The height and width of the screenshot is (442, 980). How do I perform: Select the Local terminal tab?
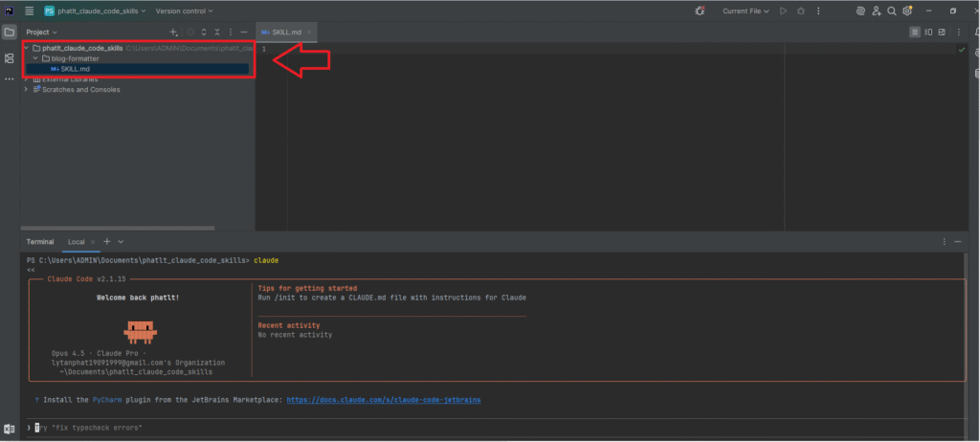tap(77, 241)
